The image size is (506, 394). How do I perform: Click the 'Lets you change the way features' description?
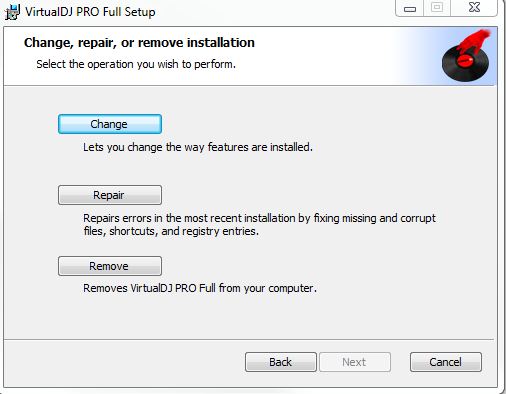pyautogui.click(x=198, y=147)
